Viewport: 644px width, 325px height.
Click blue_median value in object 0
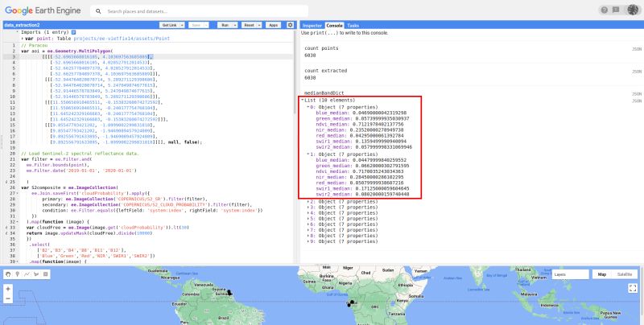(x=378, y=113)
